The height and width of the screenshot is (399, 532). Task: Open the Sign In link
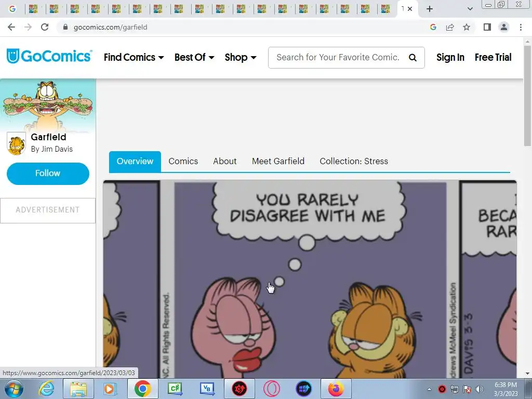pos(450,57)
